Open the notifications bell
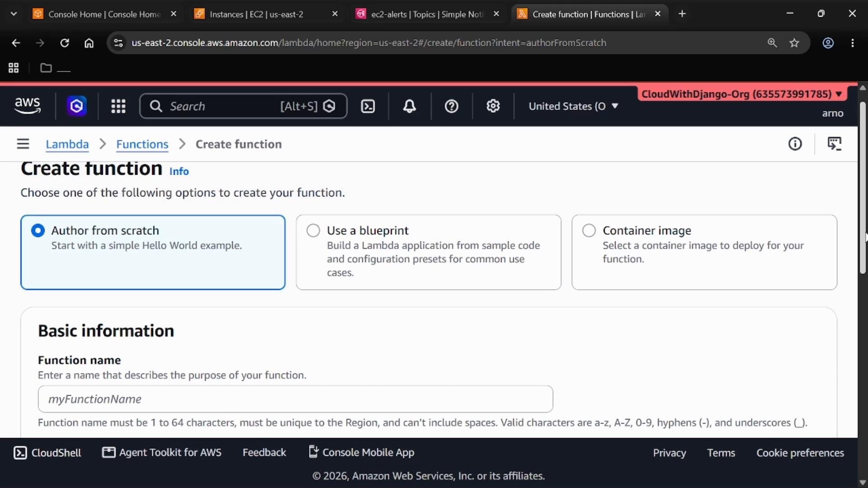The width and height of the screenshot is (868, 488). [409, 106]
